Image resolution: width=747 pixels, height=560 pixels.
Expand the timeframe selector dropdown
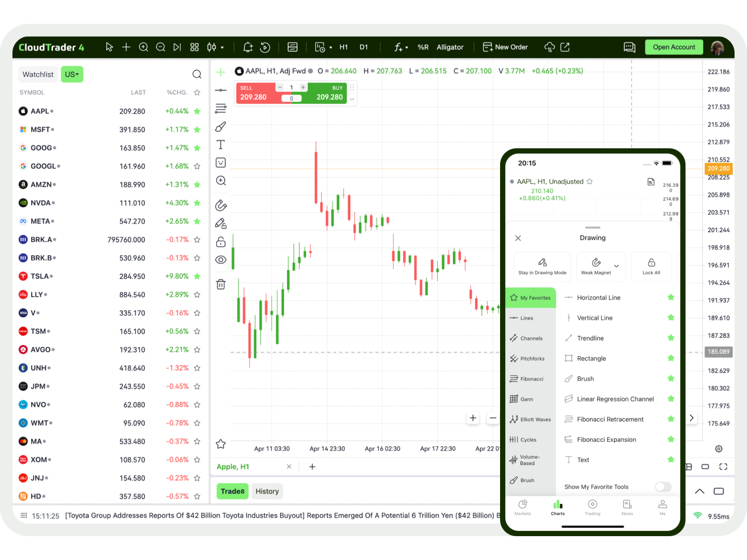pos(331,48)
